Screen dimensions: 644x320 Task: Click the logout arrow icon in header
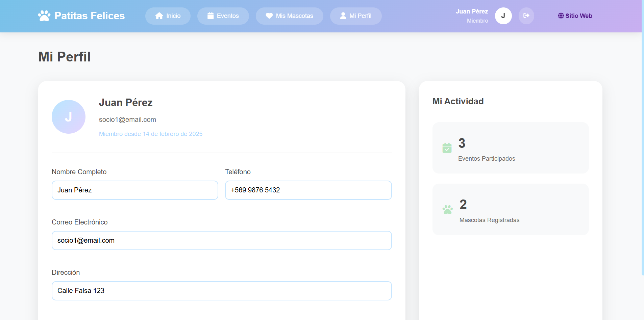526,16
